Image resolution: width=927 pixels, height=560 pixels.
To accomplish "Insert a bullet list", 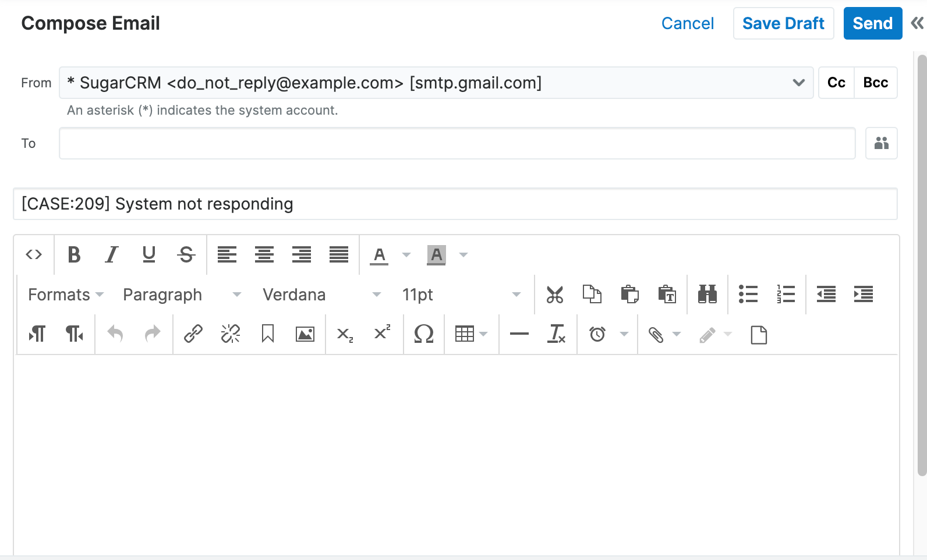I will pos(748,295).
